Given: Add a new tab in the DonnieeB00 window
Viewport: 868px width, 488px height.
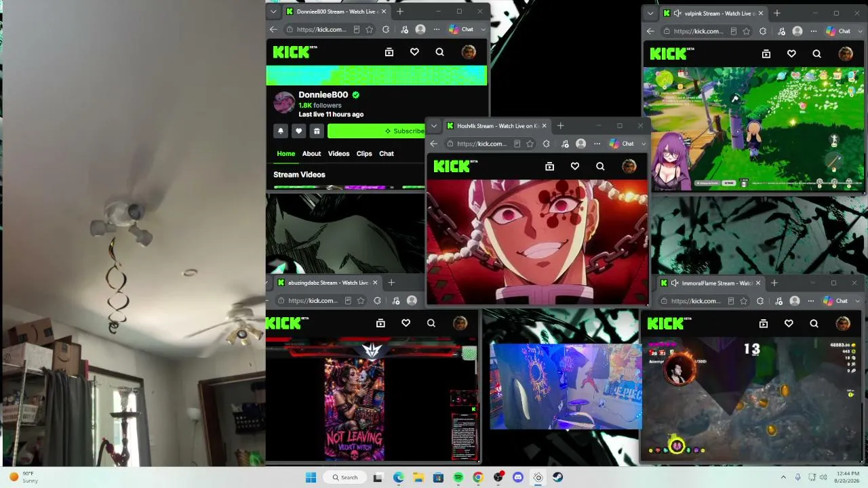Looking at the screenshot, I should tap(400, 12).
